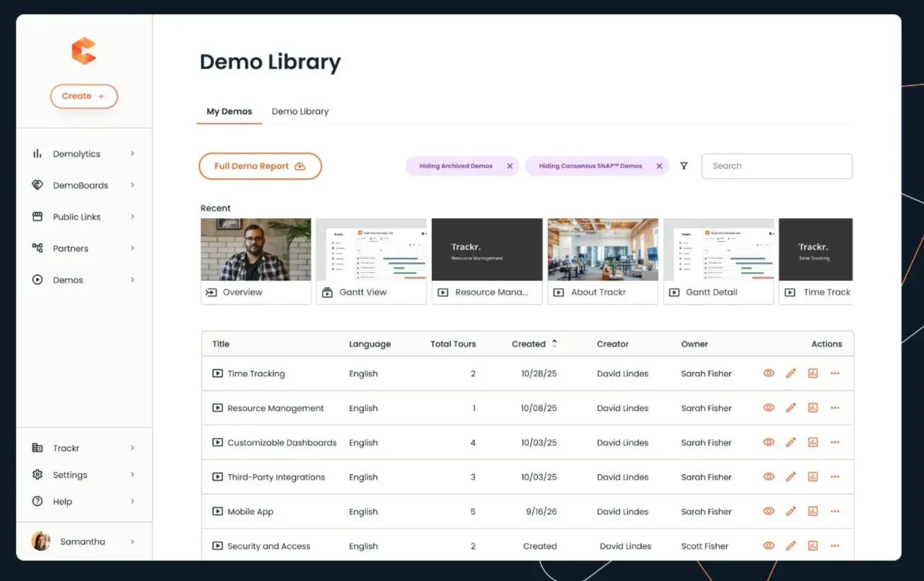Expand the Demos chevron
This screenshot has height=581, width=924.
click(132, 280)
